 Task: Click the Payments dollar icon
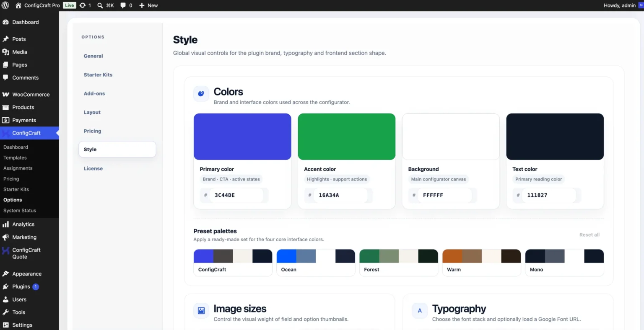coord(5,120)
